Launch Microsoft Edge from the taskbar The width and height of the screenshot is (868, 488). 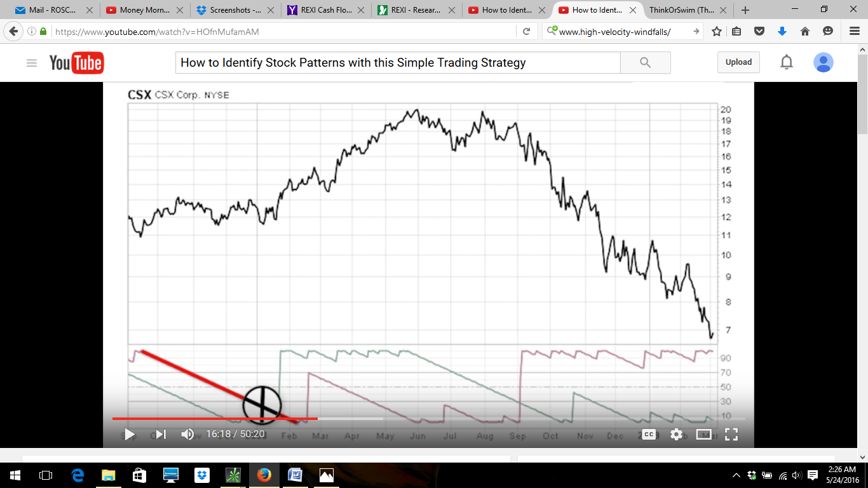78,475
